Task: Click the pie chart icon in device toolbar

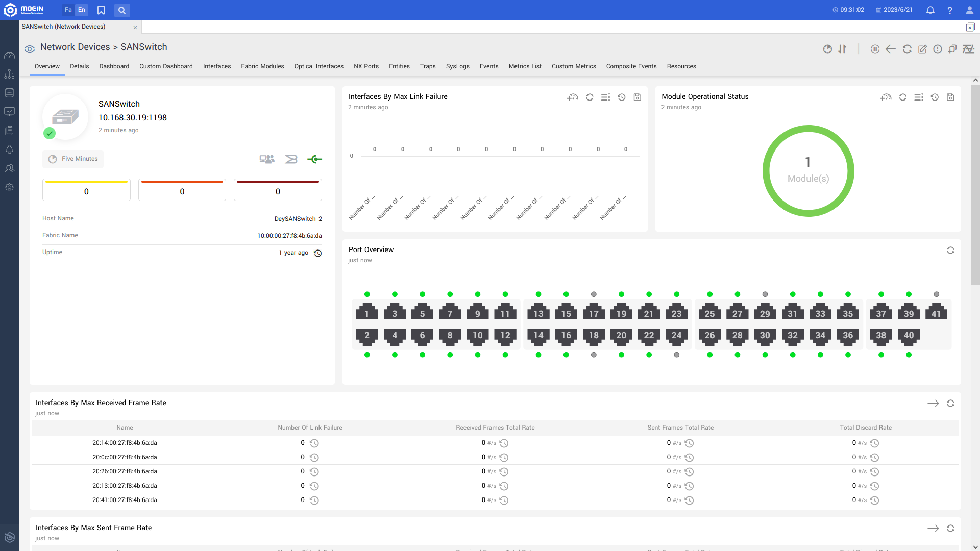Action: pos(827,49)
